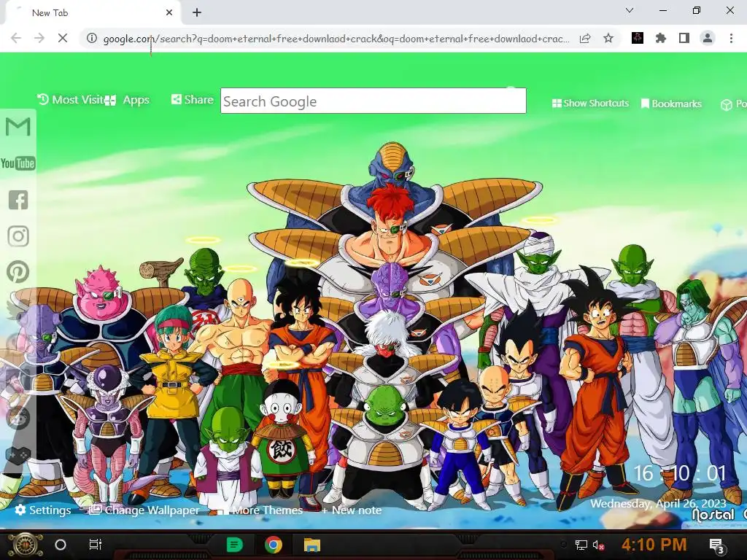Click the Share button
747x560 pixels.
click(x=193, y=99)
